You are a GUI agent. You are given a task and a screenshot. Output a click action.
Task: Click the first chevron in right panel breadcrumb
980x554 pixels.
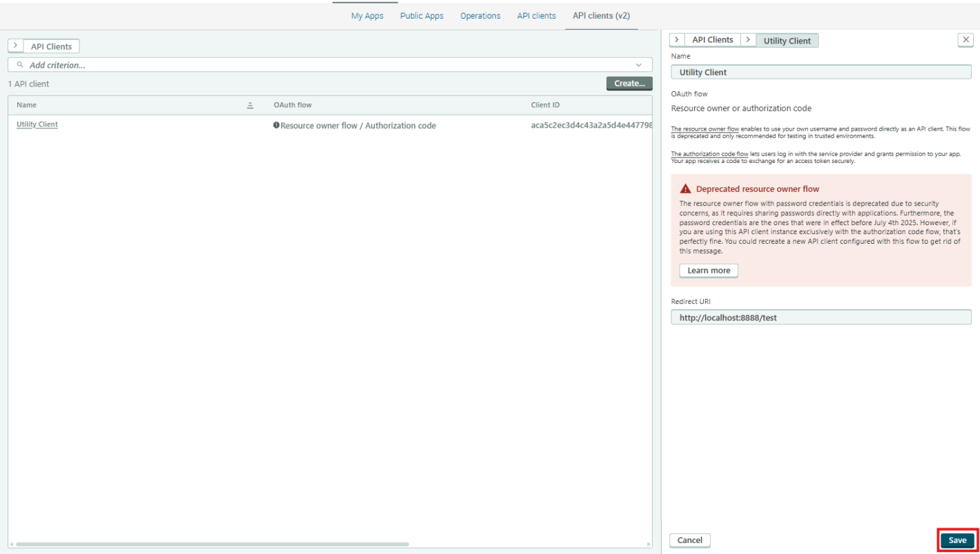click(677, 40)
